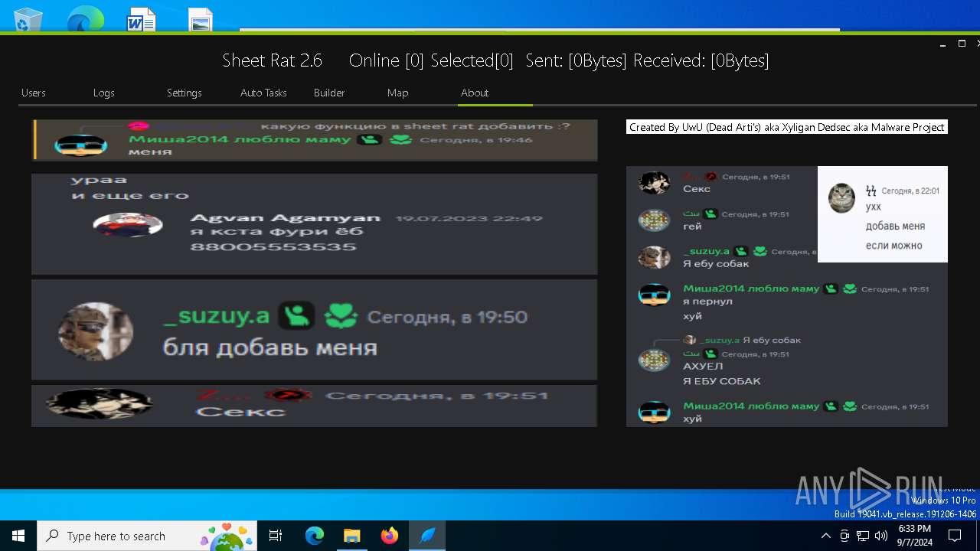The width and height of the screenshot is (980, 551).
Task: Click the Selected[0] counter
Action: tap(472, 60)
